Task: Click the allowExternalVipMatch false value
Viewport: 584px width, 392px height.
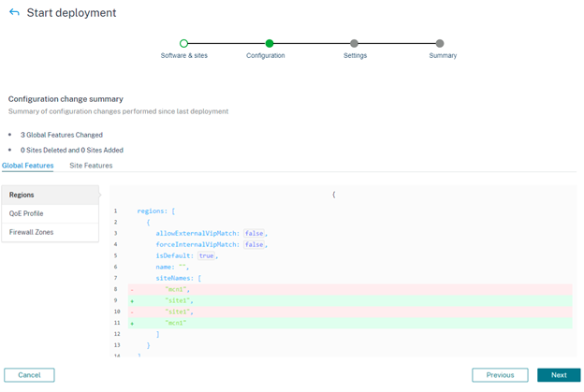Action: point(254,233)
